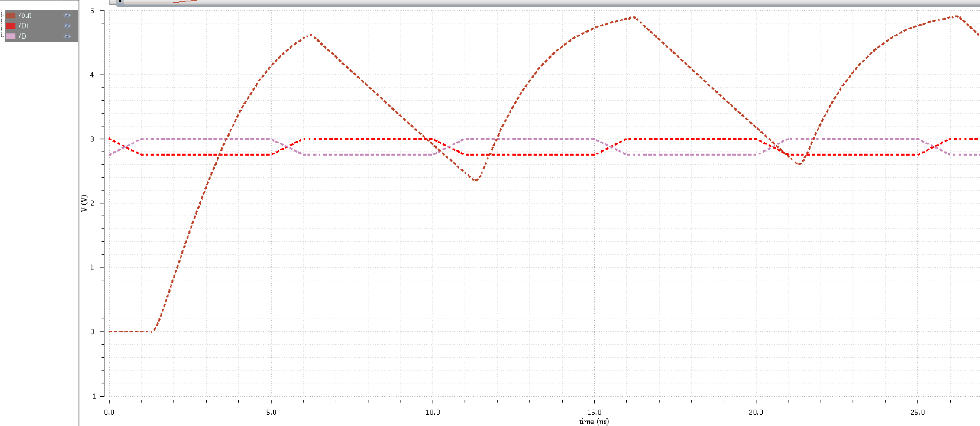This screenshot has height=426, width=980.
Task: Toggle visibility eye for /out signal
Action: pyautogui.click(x=67, y=15)
